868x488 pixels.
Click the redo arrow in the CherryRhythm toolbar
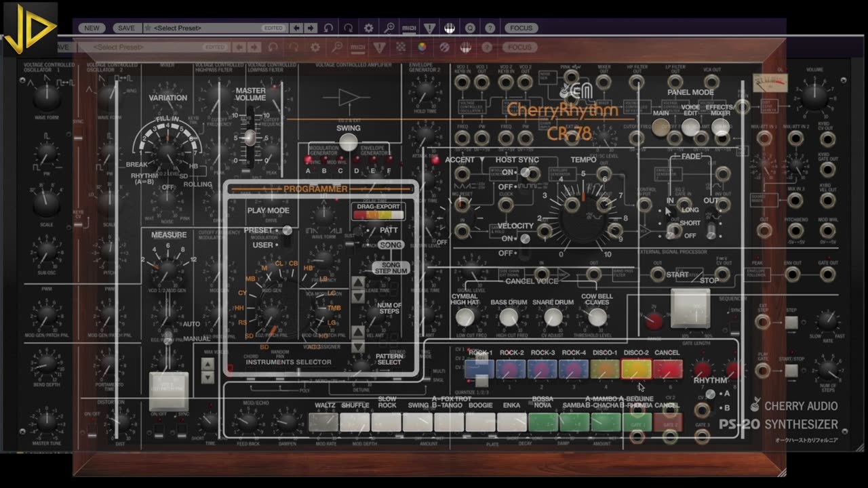[x=348, y=28]
